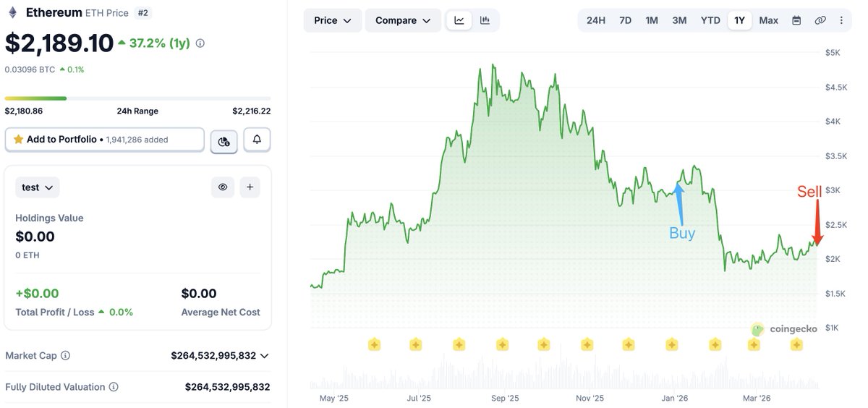Switch chart to YTD range
This screenshot has width=868, height=408.
coord(710,20)
